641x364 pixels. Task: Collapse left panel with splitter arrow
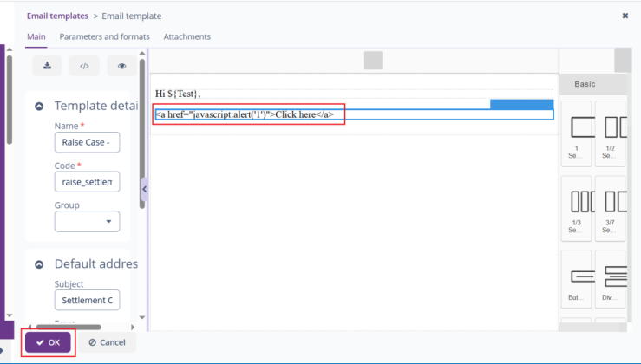click(144, 189)
